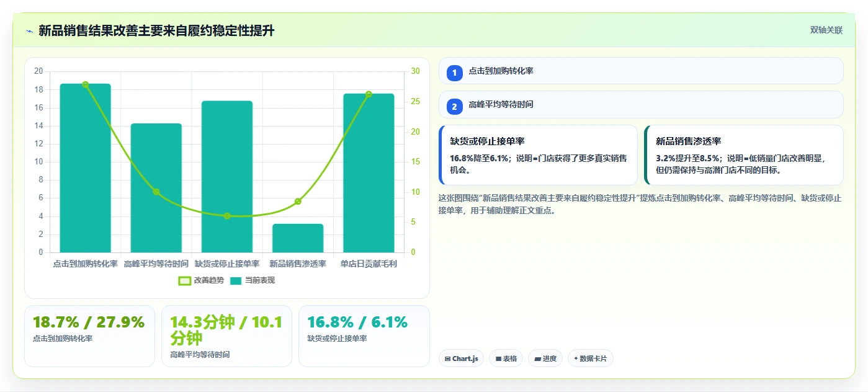Click x-axis label 新品销售渗透率
The width and height of the screenshot is (868, 392).
click(298, 264)
